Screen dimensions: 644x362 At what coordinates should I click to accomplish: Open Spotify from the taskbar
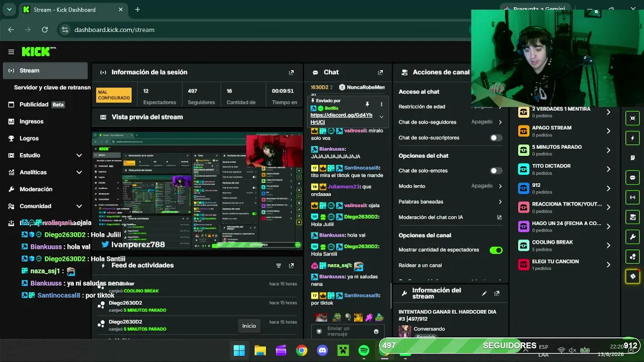click(x=364, y=350)
